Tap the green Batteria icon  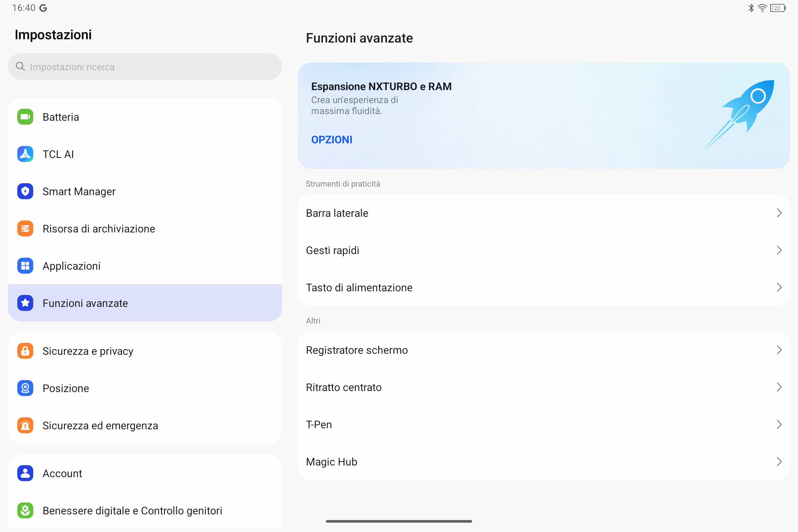tap(25, 117)
